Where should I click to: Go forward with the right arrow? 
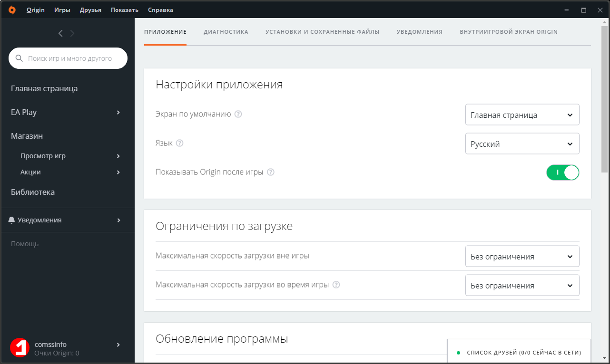(x=72, y=33)
